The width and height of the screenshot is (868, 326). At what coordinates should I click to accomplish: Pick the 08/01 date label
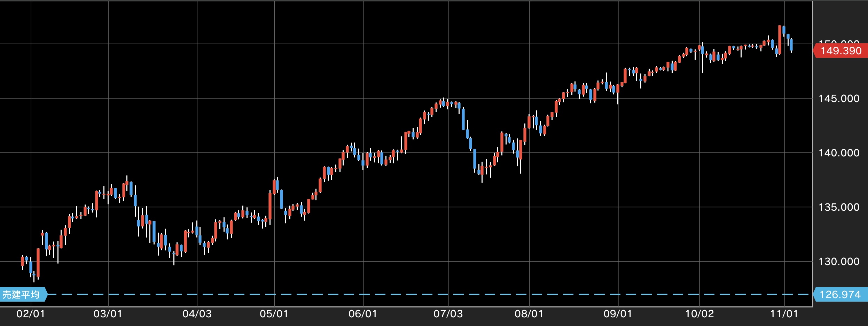[529, 314]
